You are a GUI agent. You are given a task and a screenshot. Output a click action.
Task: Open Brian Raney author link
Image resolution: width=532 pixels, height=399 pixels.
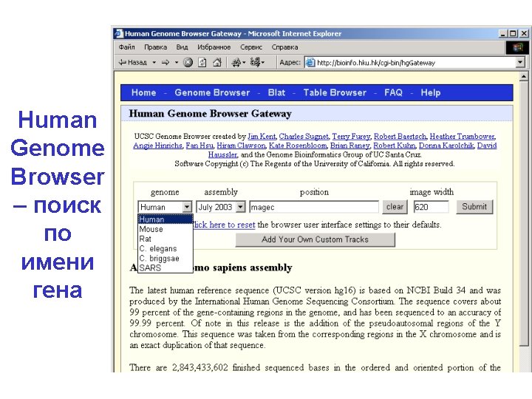pos(350,146)
